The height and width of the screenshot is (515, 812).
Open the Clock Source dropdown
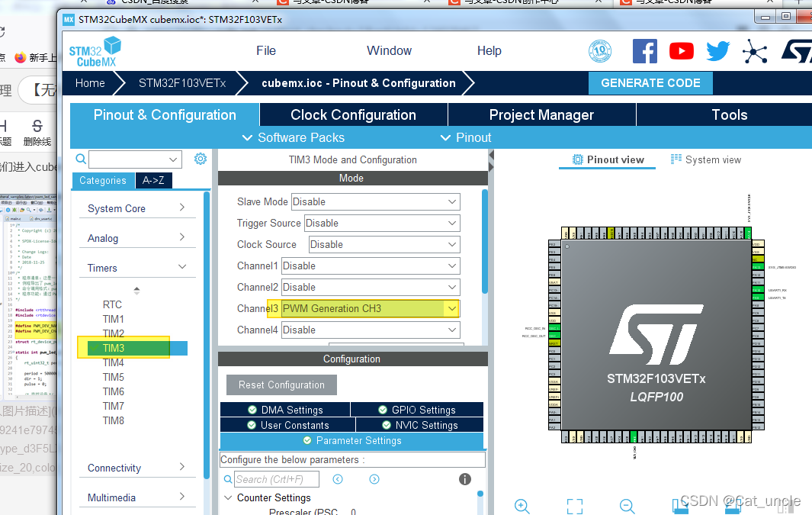click(384, 244)
